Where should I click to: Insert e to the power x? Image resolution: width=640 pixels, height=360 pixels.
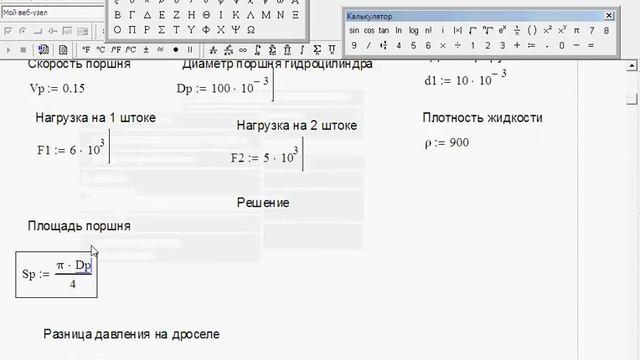[502, 31]
